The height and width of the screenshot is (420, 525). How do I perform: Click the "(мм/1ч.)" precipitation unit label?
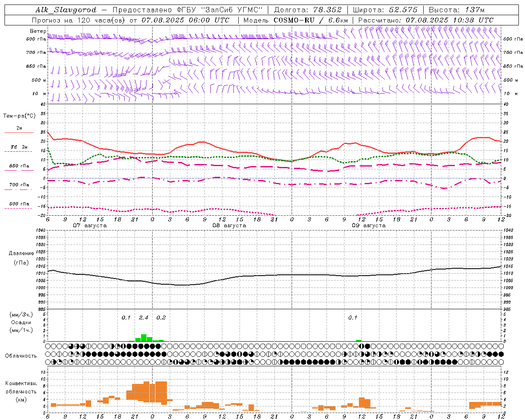coord(21,330)
